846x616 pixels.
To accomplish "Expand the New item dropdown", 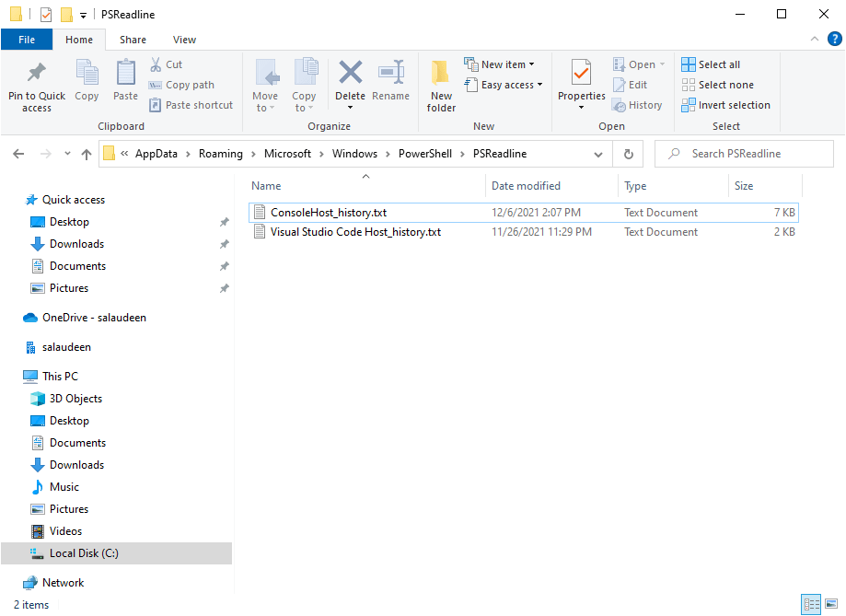I will click(x=500, y=64).
